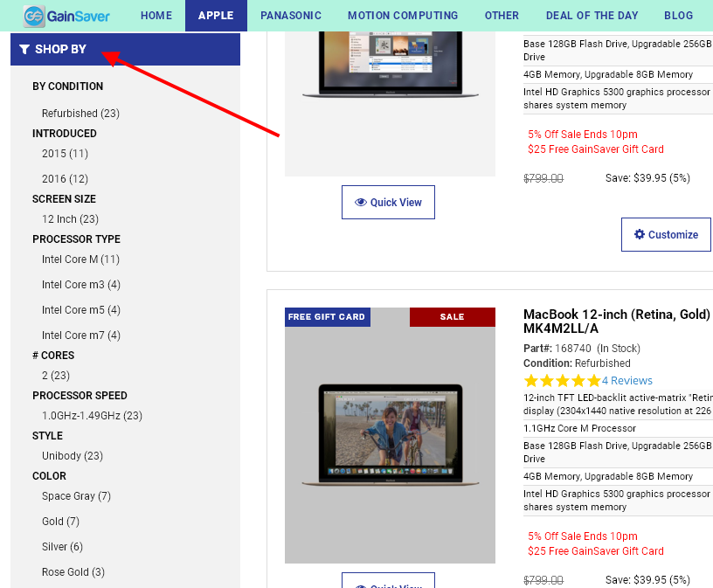Click "Part#: 168740 (In Stock)" text
This screenshot has height=588, width=713.
[x=582, y=349]
